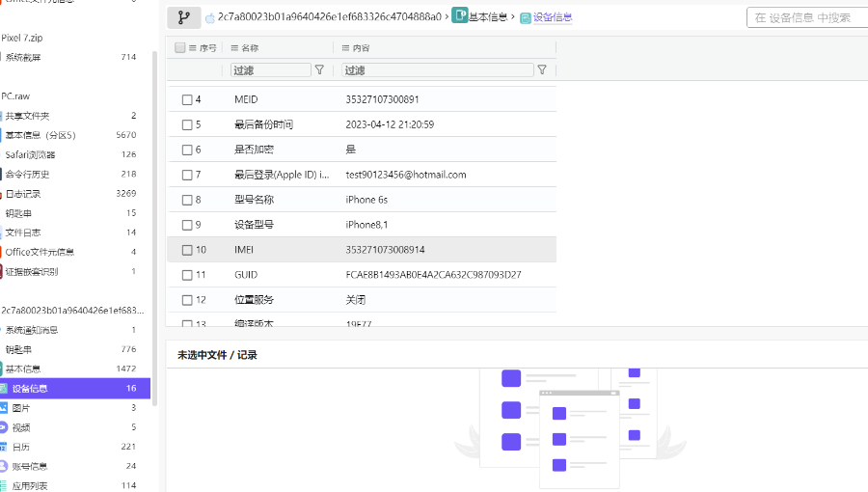
Task: Check the row 9 设备型号 checkbox
Action: coord(187,225)
